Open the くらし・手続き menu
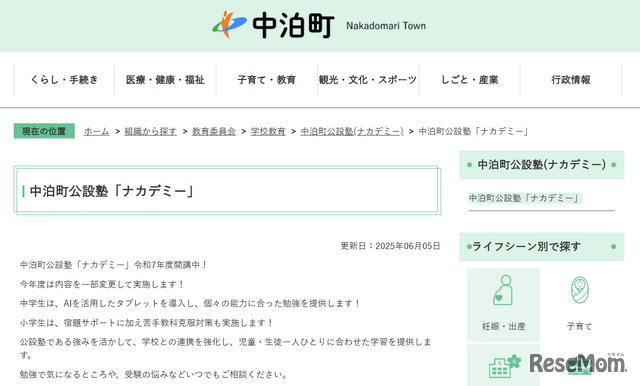Image resolution: width=640 pixels, height=386 pixels. [64, 80]
